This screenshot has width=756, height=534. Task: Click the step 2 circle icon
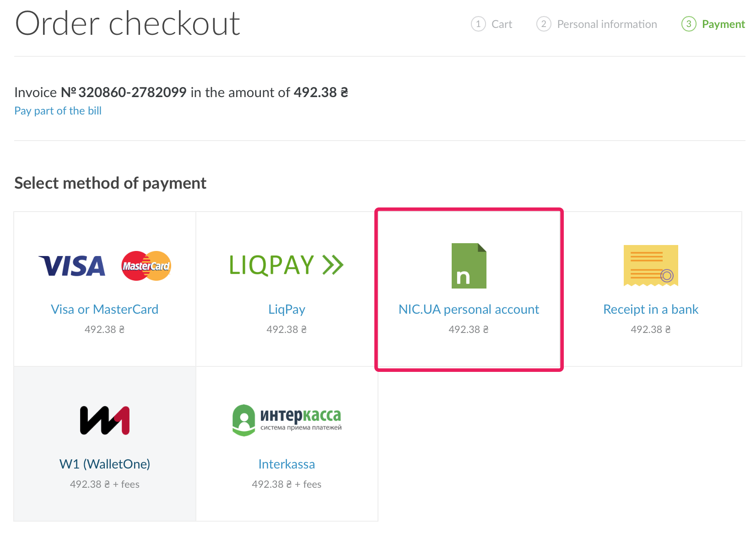pyautogui.click(x=544, y=24)
